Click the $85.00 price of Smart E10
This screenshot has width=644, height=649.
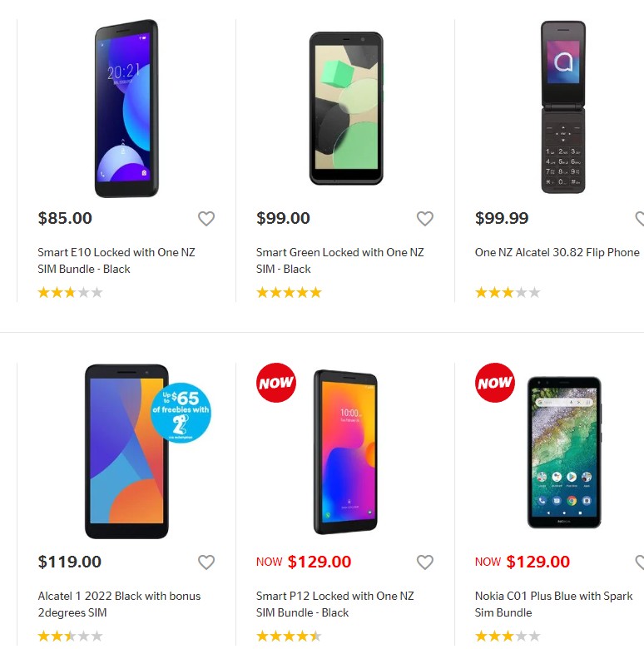coord(65,218)
